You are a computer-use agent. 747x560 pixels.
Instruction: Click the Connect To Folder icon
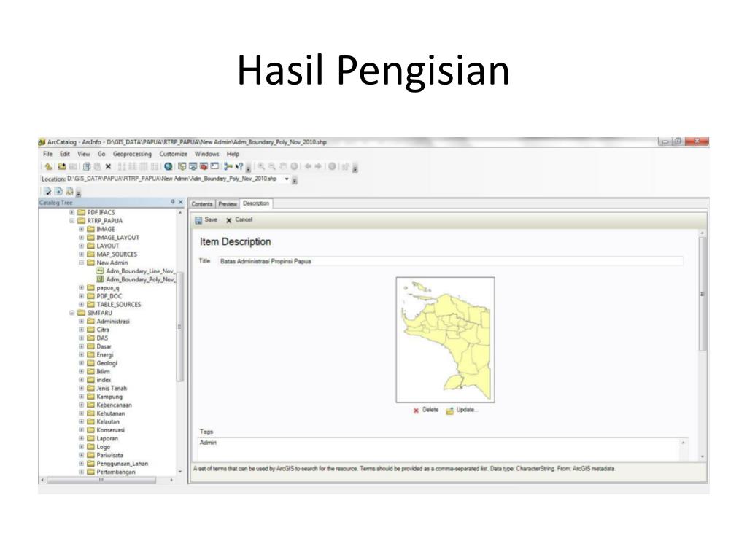click(x=62, y=167)
